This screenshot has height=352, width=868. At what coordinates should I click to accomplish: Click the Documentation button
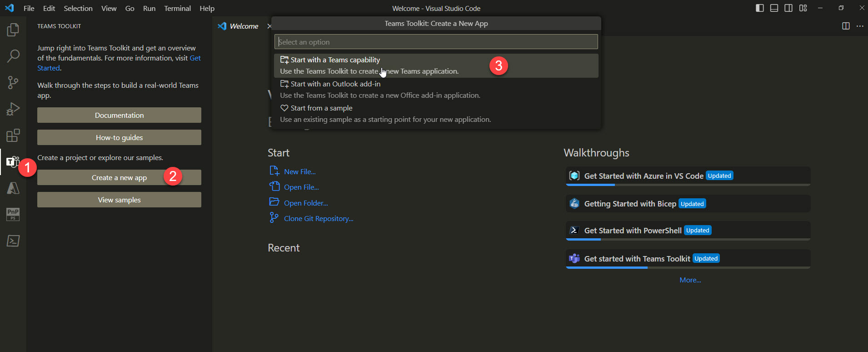[119, 115]
